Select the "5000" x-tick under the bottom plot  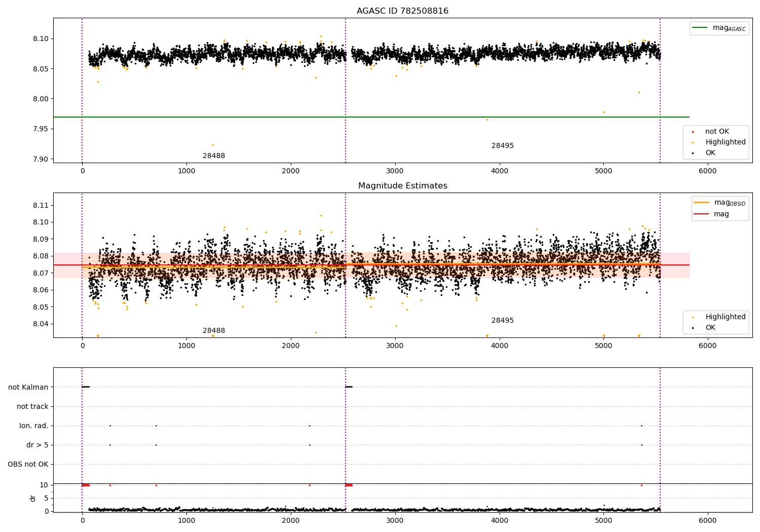pos(603,520)
